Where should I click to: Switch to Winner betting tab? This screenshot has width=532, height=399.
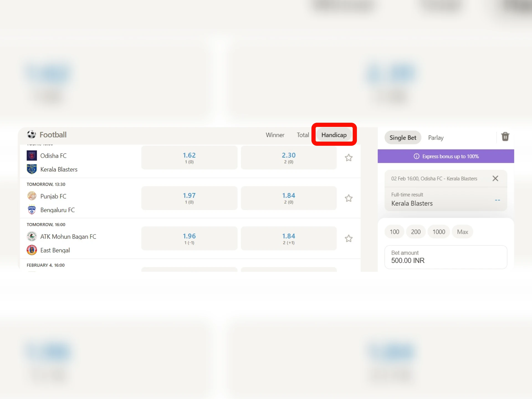(x=275, y=135)
